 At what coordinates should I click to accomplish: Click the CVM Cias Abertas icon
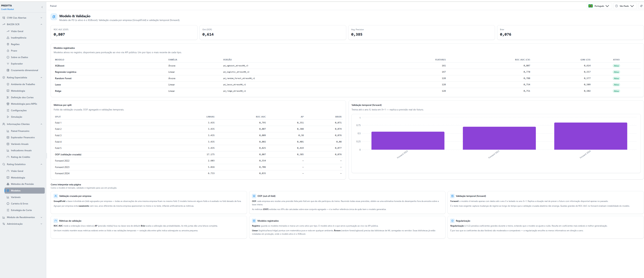(4, 18)
